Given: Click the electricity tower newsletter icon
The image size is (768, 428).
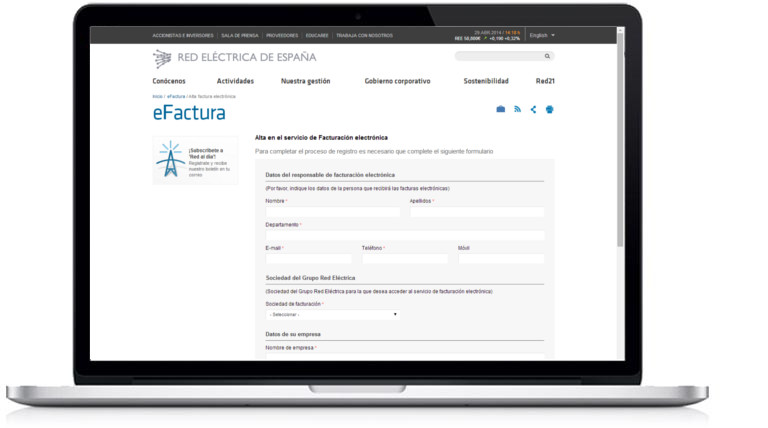Looking at the screenshot, I should 170,159.
